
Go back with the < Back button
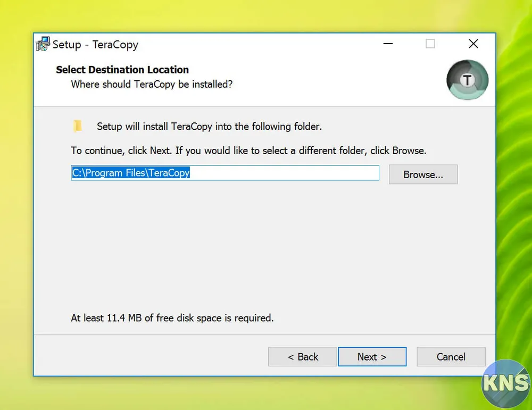(302, 356)
